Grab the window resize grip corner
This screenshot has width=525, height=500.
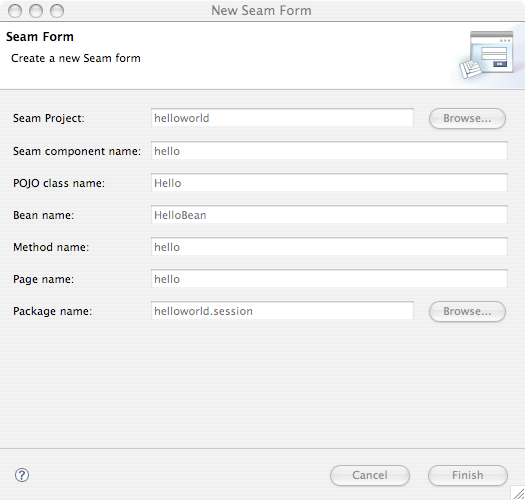click(518, 493)
